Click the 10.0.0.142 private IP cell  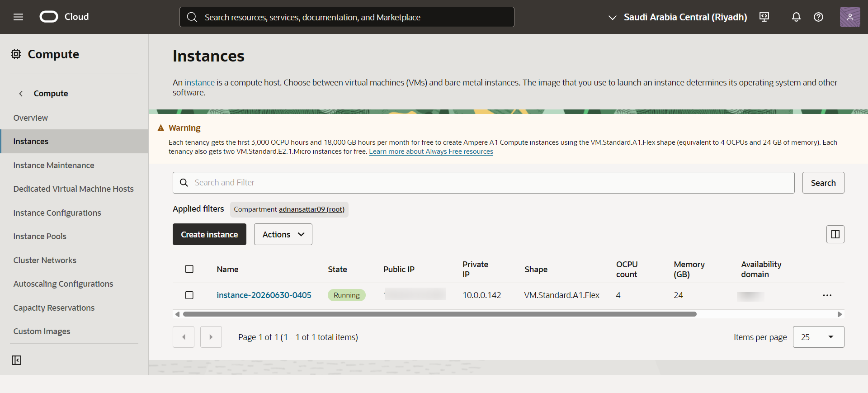pos(481,295)
